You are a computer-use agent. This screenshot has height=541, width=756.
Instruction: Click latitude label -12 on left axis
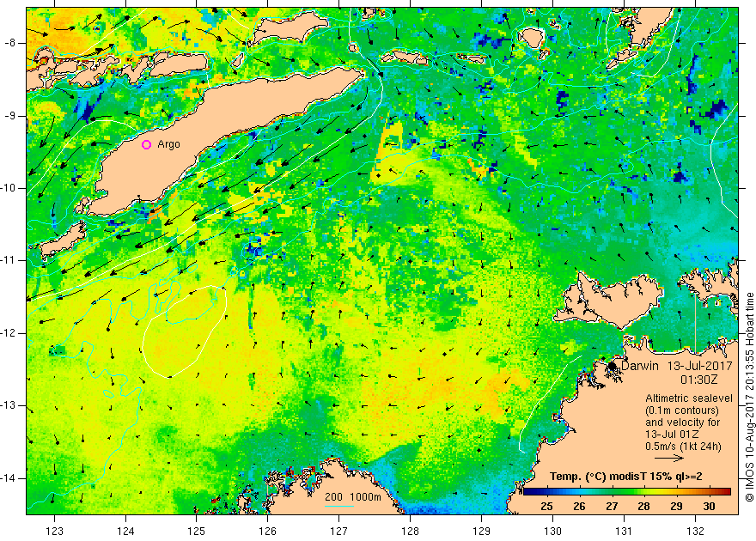tap(9, 333)
